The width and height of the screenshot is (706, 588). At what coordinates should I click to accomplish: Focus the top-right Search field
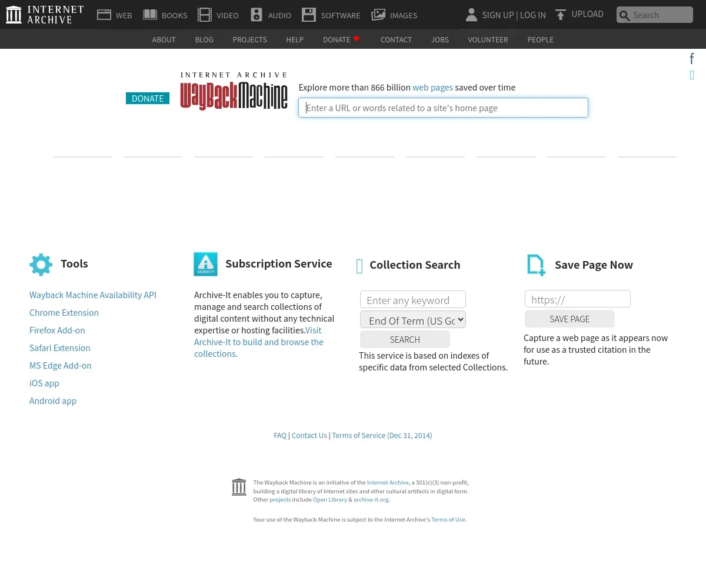tap(655, 15)
